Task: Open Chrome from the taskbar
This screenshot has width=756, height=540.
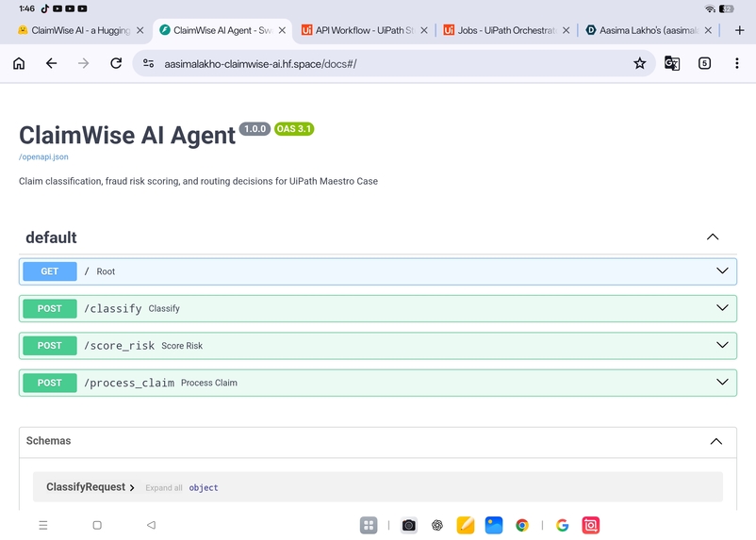Action: point(522,525)
